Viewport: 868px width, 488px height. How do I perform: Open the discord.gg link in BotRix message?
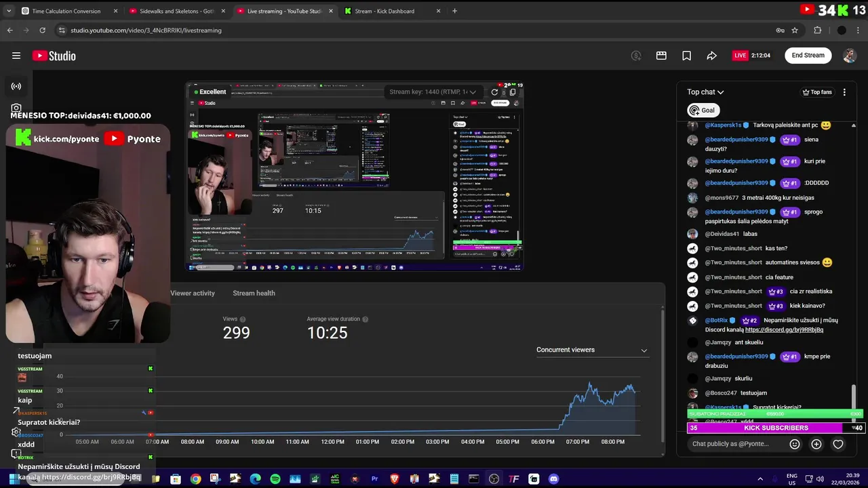click(x=784, y=330)
